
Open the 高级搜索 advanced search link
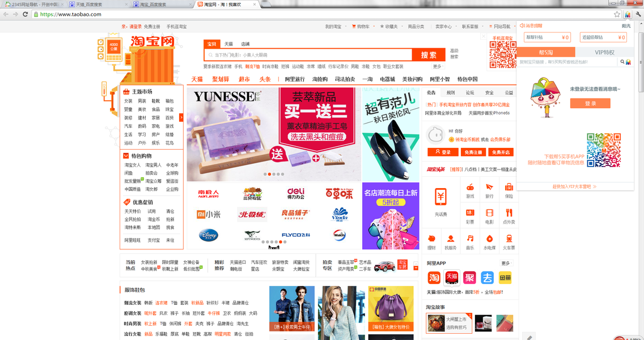(454, 54)
